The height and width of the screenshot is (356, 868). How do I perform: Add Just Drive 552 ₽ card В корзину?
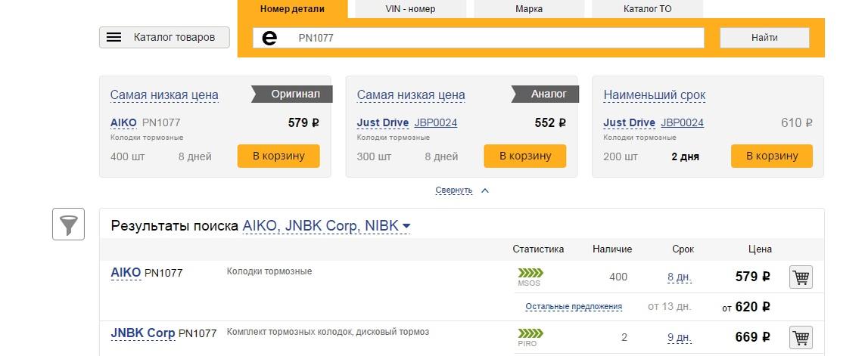524,156
